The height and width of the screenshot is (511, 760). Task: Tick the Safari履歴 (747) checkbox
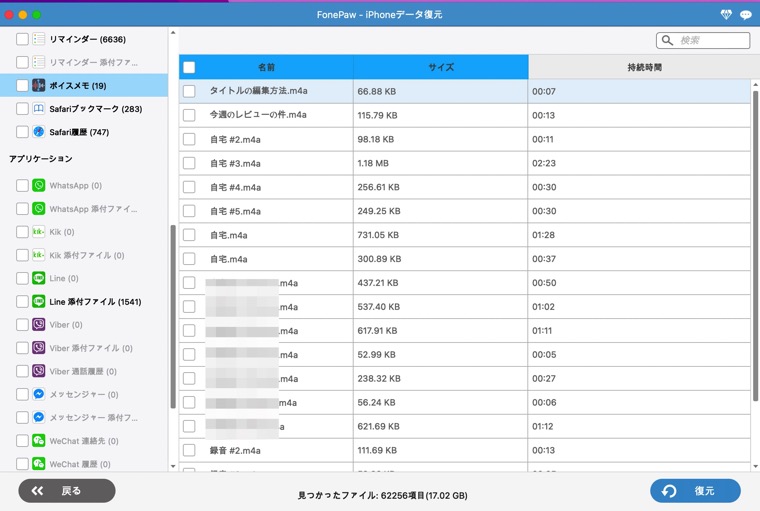(22, 132)
